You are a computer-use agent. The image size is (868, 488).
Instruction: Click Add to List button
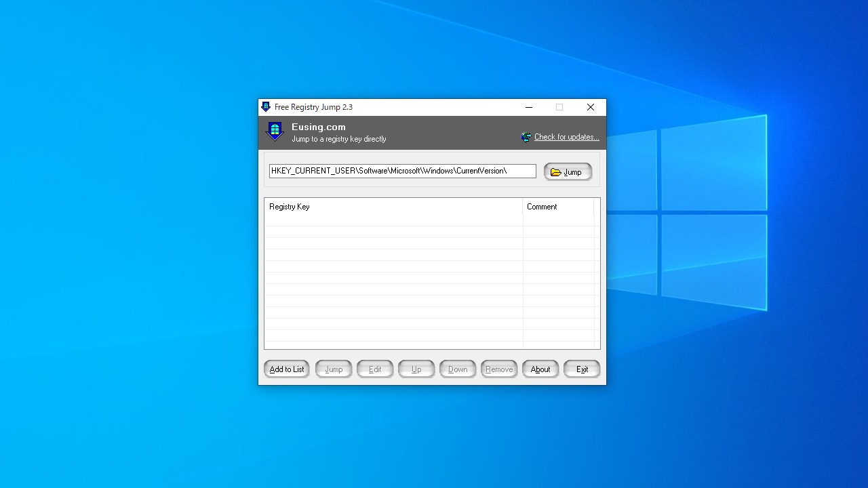point(287,369)
